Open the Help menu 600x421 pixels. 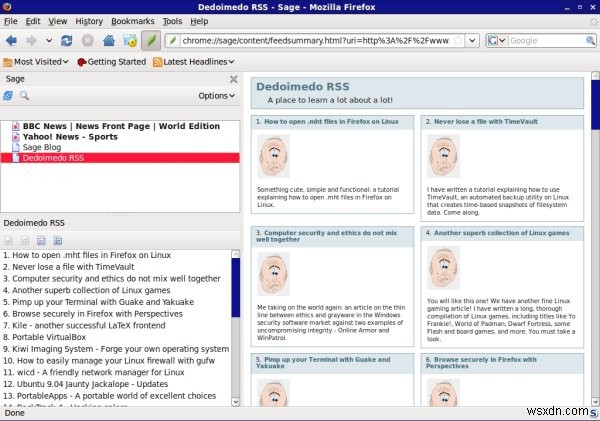click(x=199, y=21)
